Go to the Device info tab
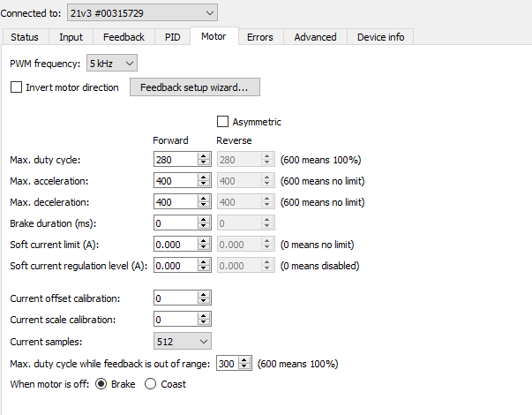The image size is (532, 415). tap(380, 37)
